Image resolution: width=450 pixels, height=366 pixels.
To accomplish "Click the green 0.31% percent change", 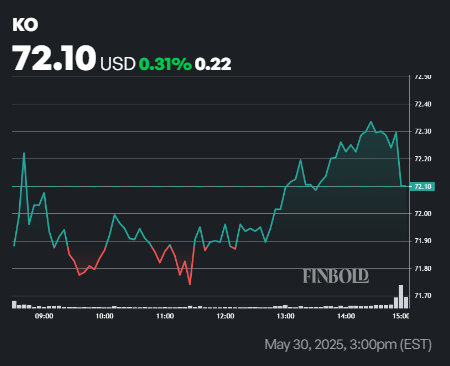I will 165,64.
